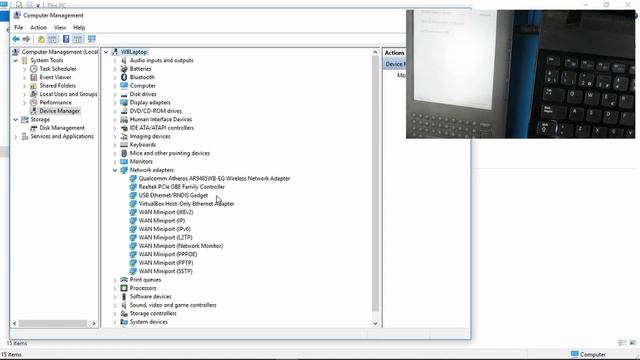The height and width of the screenshot is (360, 640).
Task: Collapse the Network adapters category
Action: pos(115,170)
